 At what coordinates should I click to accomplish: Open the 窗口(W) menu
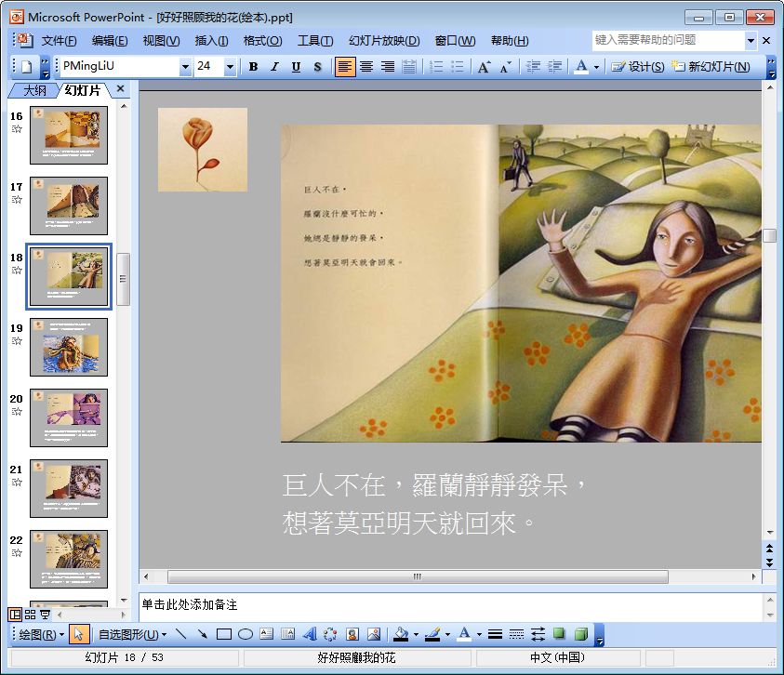point(455,41)
